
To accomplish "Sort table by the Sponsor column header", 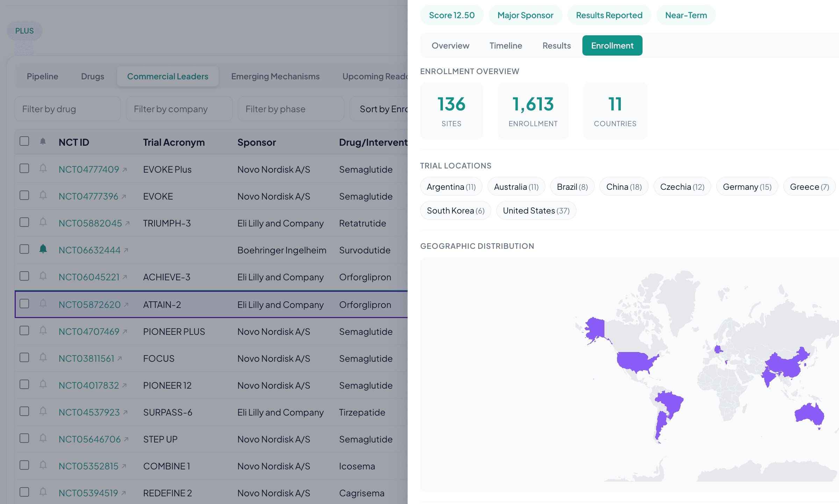I will tap(257, 143).
